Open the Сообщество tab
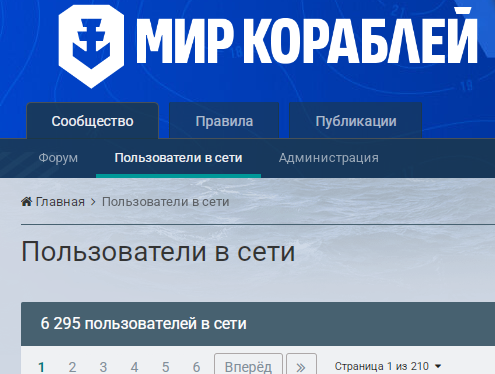495x374 pixels. (x=92, y=121)
